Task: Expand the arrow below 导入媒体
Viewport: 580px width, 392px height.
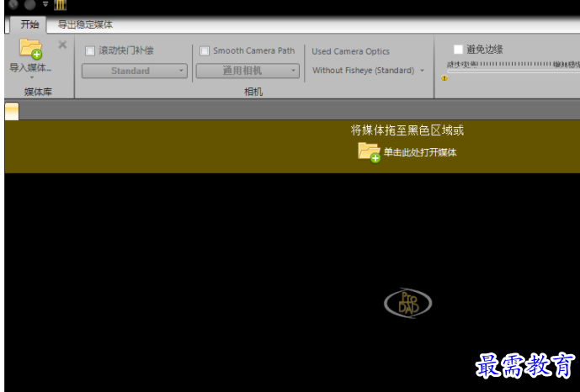Action: click(31, 77)
